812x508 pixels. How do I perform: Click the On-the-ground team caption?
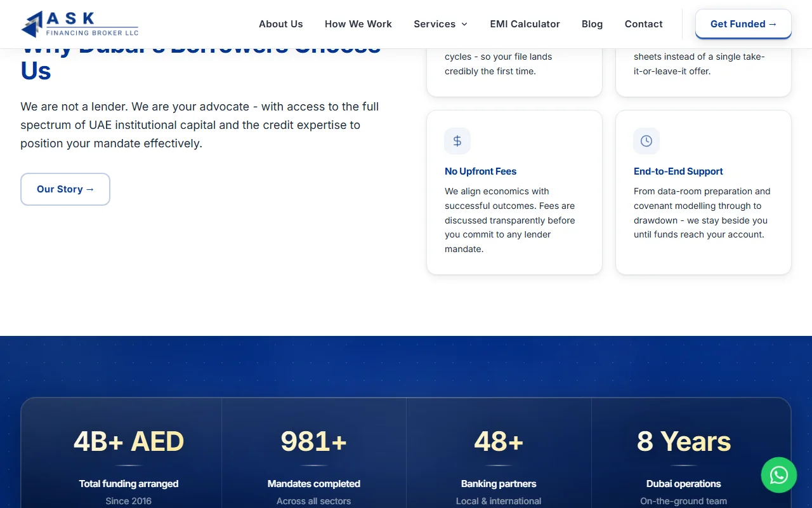click(x=684, y=501)
